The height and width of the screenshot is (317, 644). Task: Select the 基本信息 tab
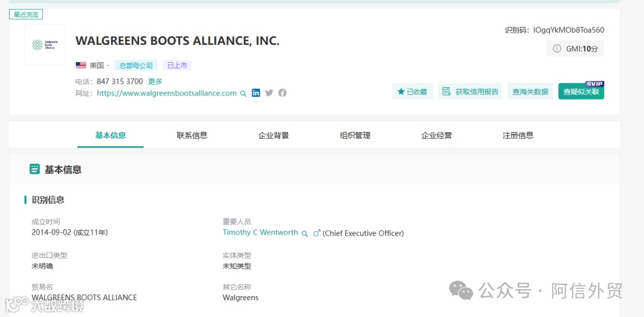point(110,136)
